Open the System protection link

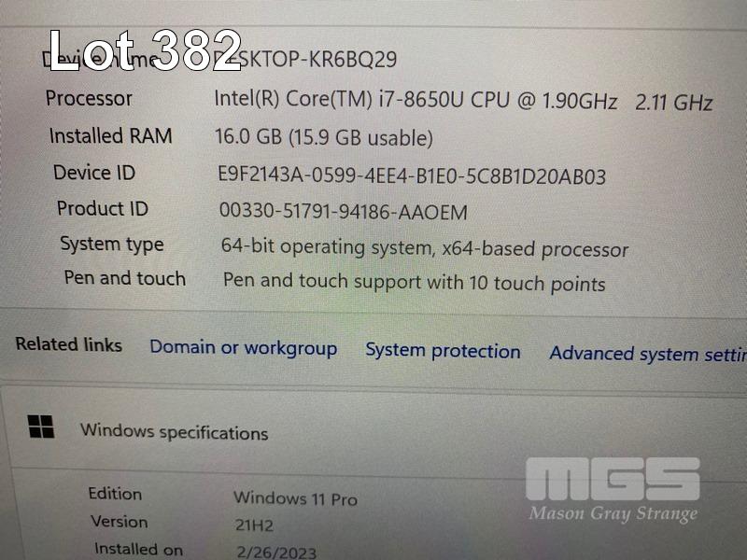click(443, 351)
